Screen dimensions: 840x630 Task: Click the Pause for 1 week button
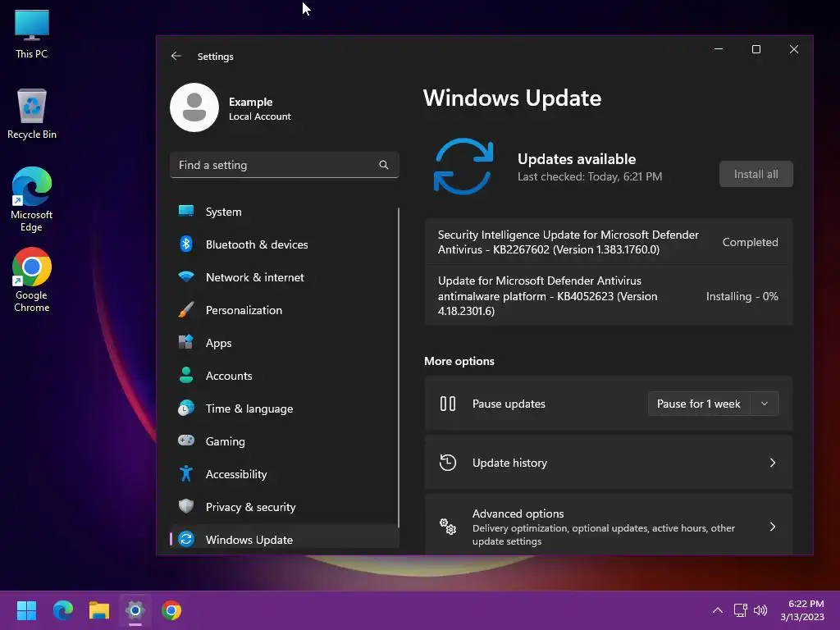[x=699, y=404]
